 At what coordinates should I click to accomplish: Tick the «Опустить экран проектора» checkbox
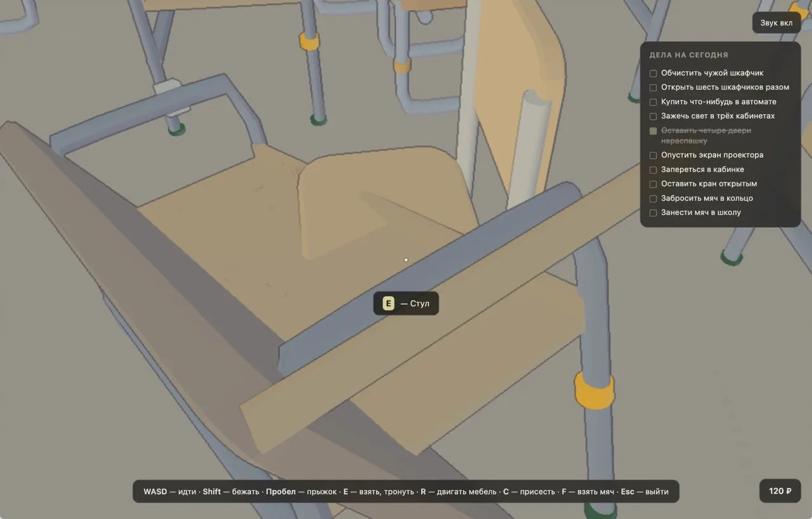tap(653, 155)
